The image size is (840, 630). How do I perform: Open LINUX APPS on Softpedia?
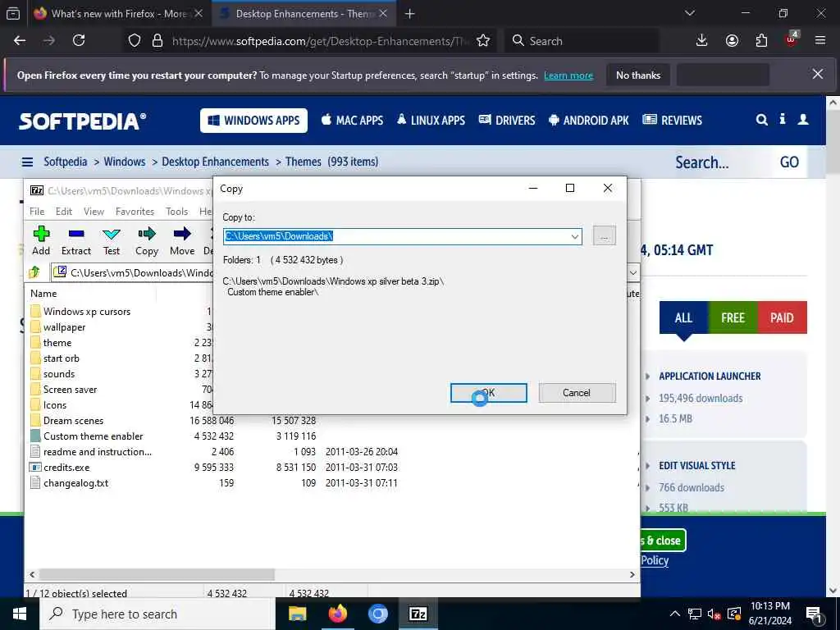[431, 121]
